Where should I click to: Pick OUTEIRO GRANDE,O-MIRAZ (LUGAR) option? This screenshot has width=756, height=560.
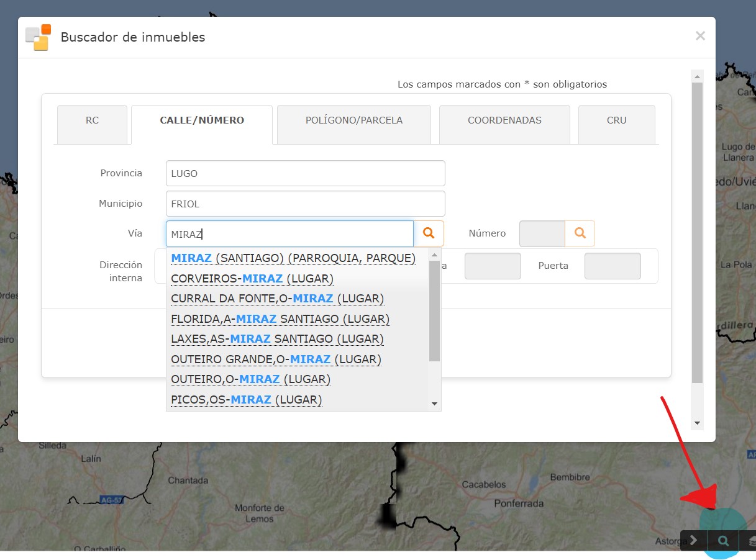point(276,359)
